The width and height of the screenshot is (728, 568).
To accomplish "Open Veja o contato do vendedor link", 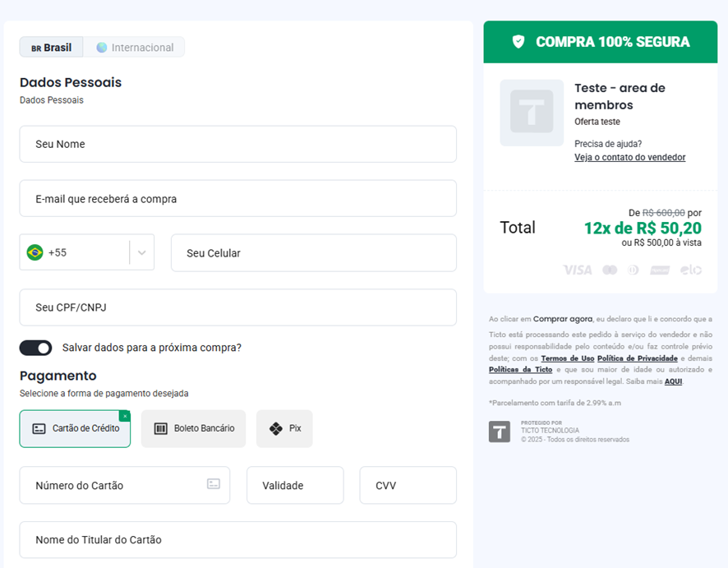I will click(629, 157).
